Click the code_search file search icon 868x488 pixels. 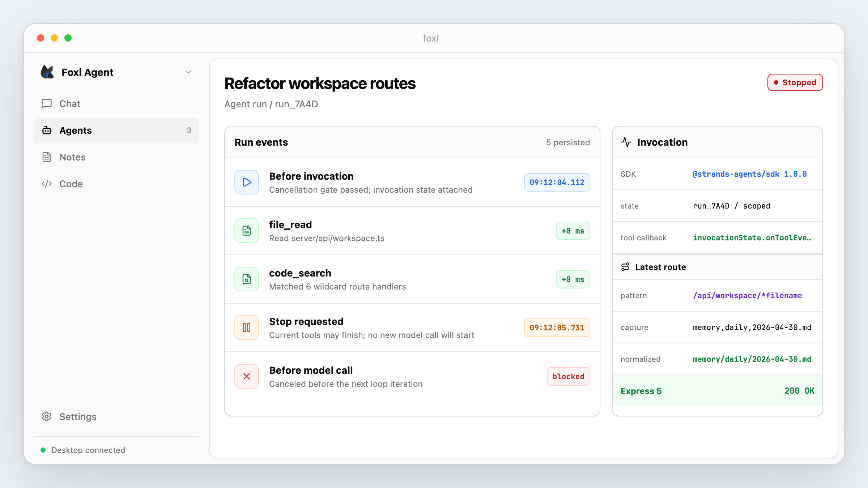(247, 279)
